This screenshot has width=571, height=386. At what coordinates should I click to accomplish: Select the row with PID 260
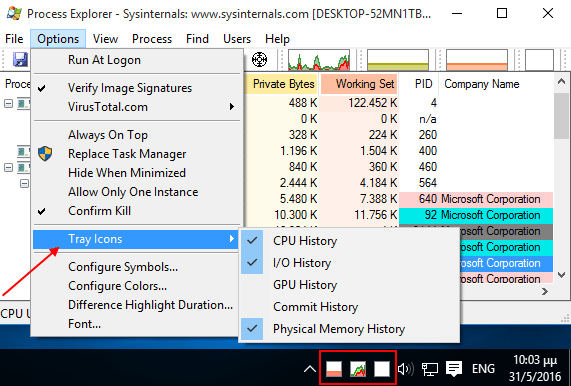[x=399, y=135]
